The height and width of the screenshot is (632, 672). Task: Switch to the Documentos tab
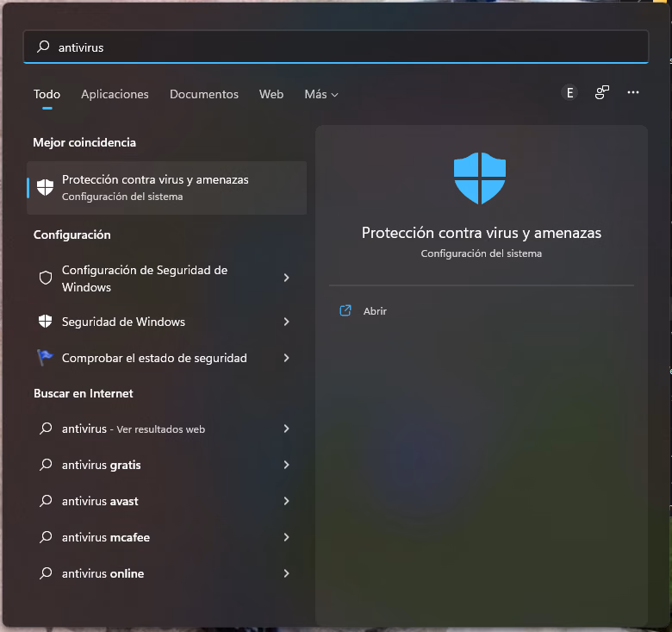click(x=204, y=94)
